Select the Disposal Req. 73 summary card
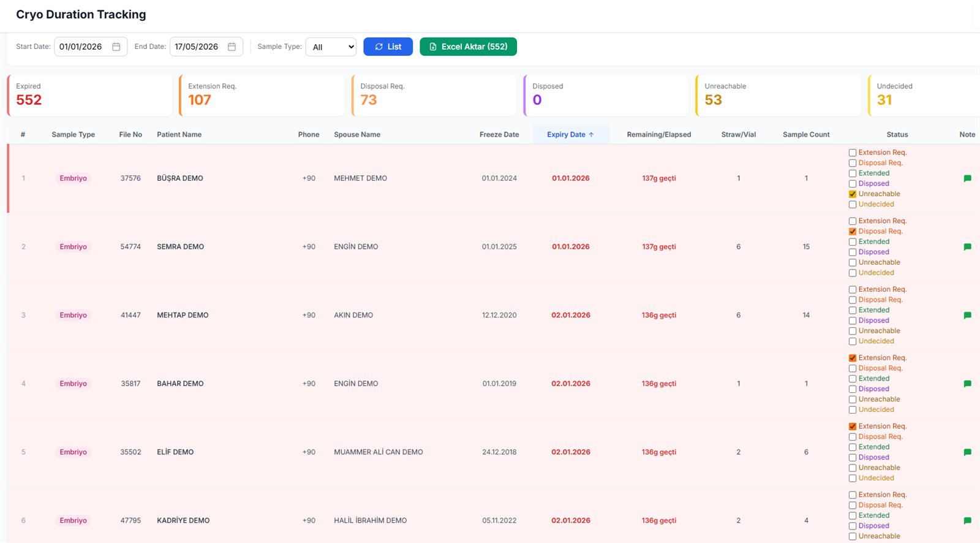The height and width of the screenshot is (543, 980). tap(434, 95)
